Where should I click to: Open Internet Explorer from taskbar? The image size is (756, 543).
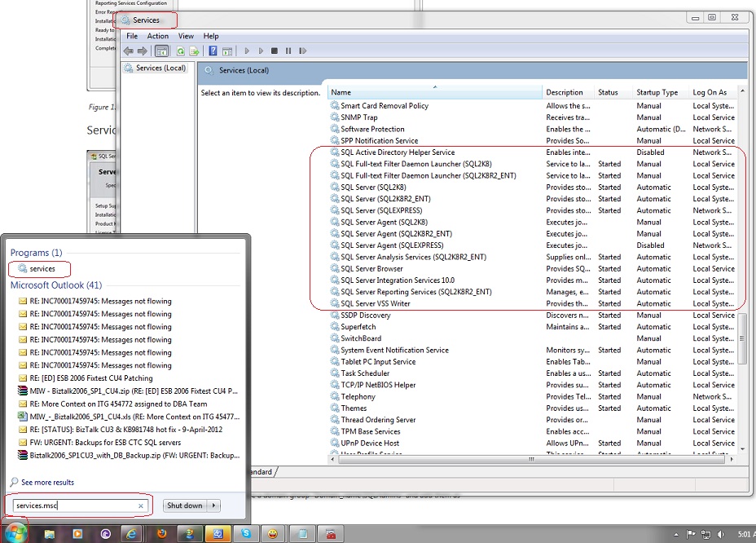coord(130,534)
